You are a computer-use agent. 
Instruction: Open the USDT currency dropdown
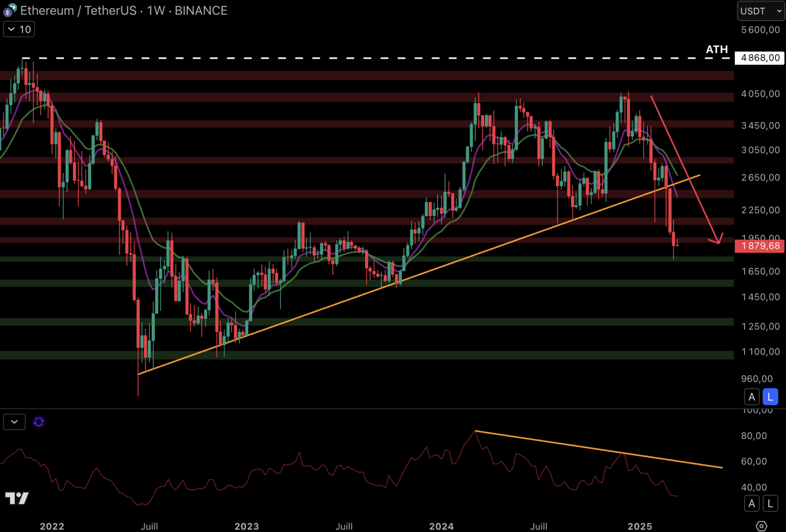(760, 11)
